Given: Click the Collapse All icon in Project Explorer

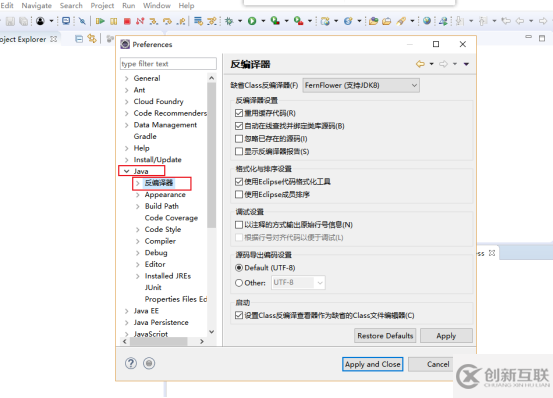Looking at the screenshot, I should pyautogui.click(x=79, y=39).
